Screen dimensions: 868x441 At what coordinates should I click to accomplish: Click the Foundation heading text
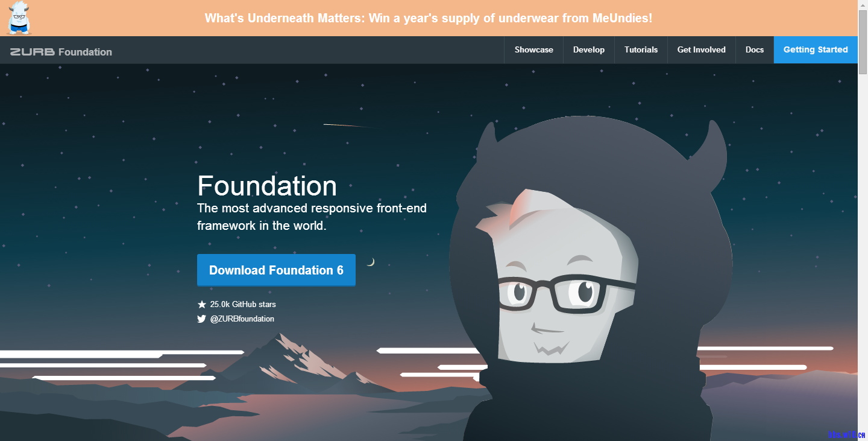(267, 186)
